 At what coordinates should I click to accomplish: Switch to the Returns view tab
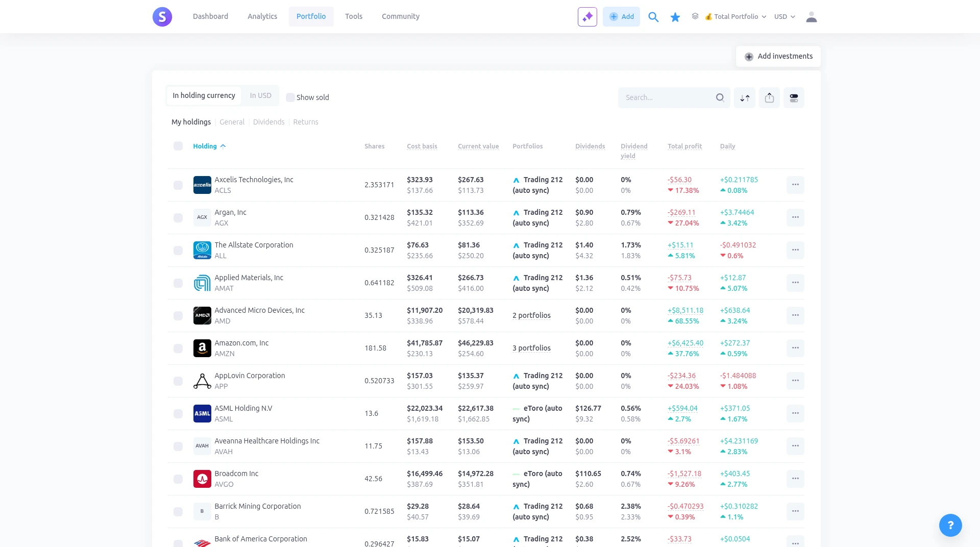tap(305, 122)
